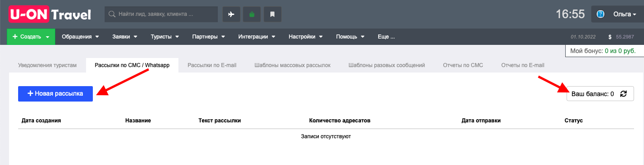Expand the Интеграции menu
The image size is (644, 165).
(256, 37)
